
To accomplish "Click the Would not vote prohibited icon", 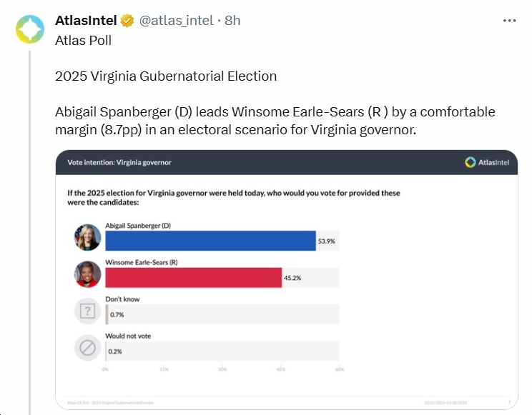I will pos(88,349).
